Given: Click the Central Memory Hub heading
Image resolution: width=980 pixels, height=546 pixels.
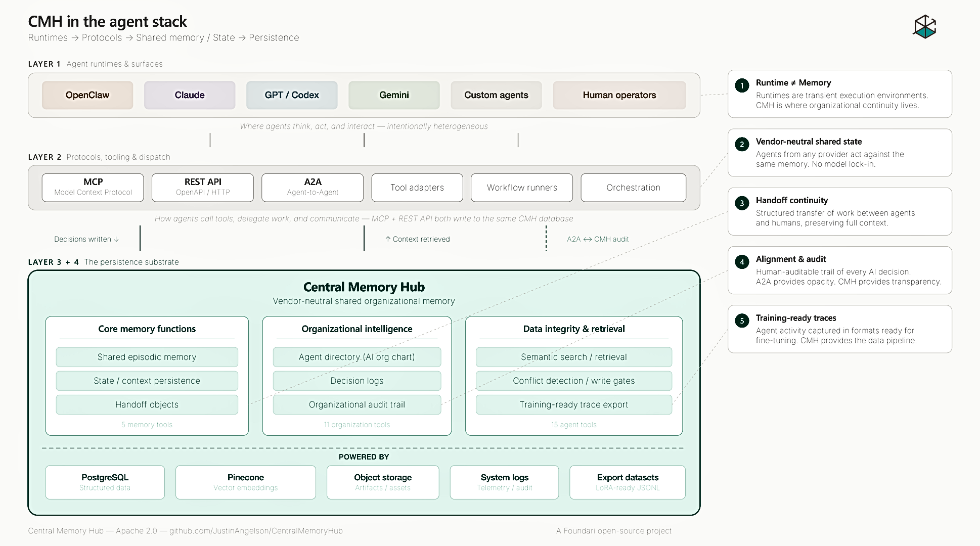Looking at the screenshot, I should click(x=364, y=287).
